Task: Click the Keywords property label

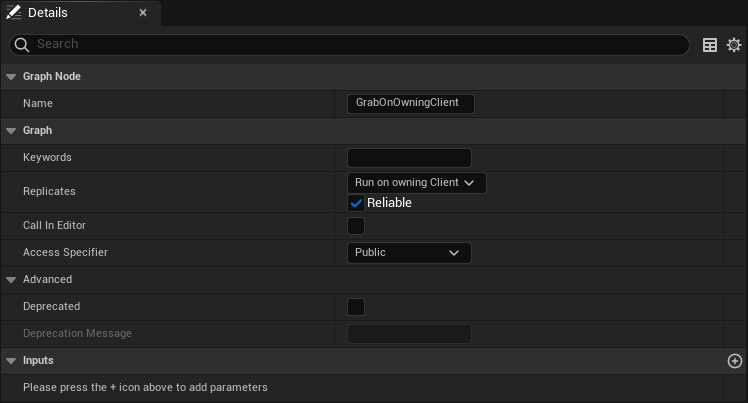Action: [x=47, y=157]
